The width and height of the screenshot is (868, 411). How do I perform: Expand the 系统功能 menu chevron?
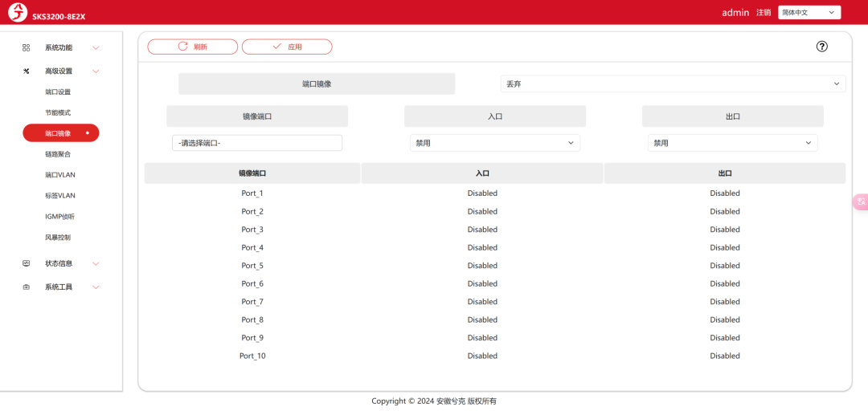(x=96, y=48)
